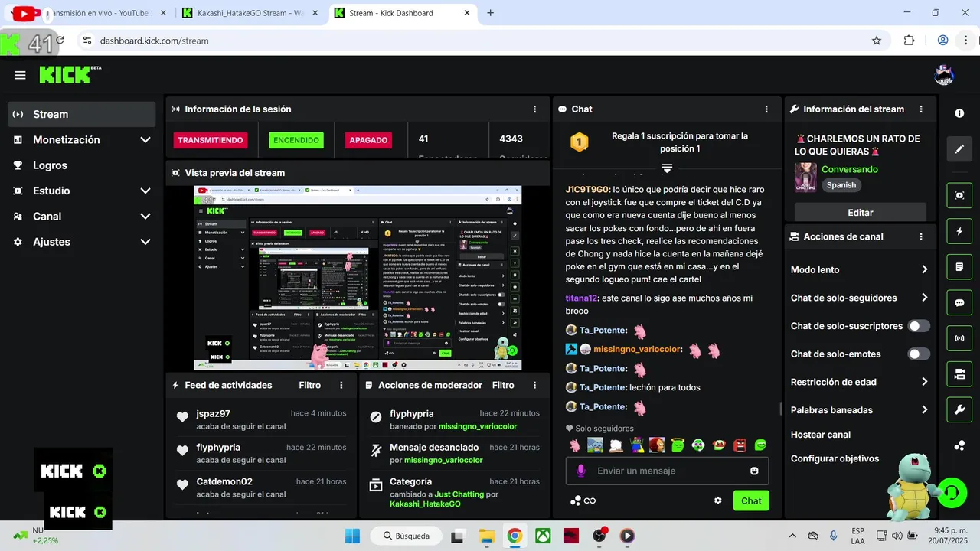This screenshot has height=551, width=980.
Task: Open Chrome from the taskbar
Action: (x=514, y=536)
